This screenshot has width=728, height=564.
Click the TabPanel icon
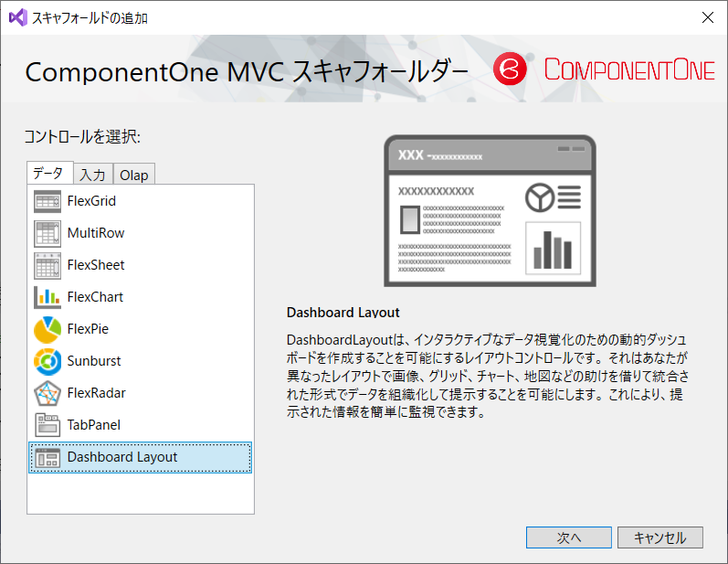pyautogui.click(x=47, y=425)
